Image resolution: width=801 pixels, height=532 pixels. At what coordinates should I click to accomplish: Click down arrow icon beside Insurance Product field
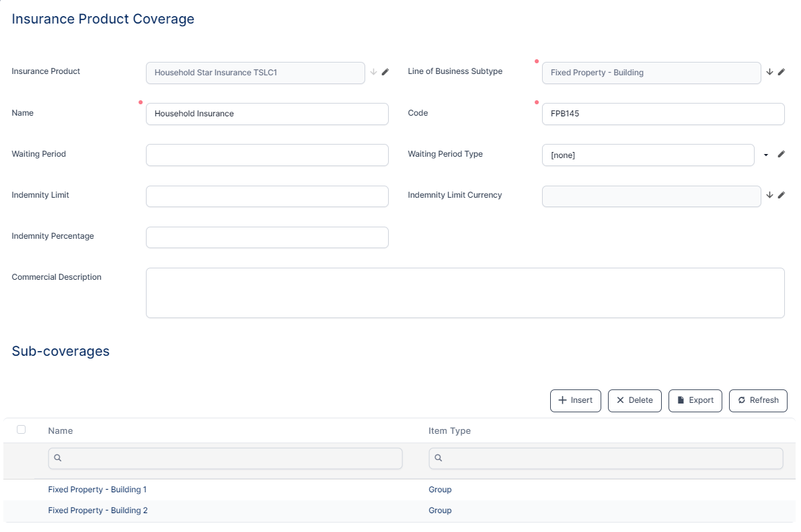tap(373, 72)
